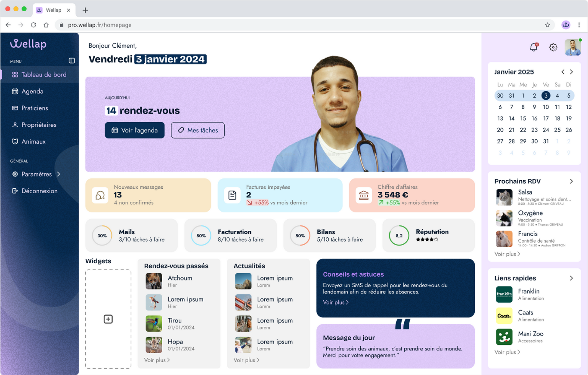Expand the Liens rapides section arrow
The image size is (588, 375).
pos(571,278)
